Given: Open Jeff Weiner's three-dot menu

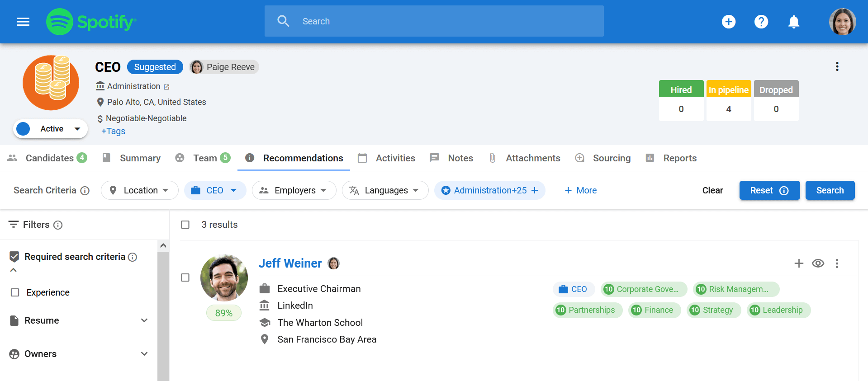Looking at the screenshot, I should click(x=837, y=263).
